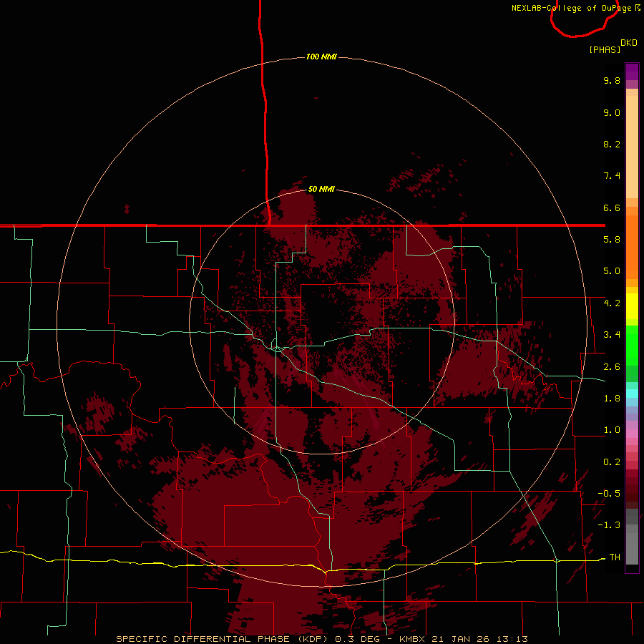
Task: Click the 50 NMI range ring label
Action: (321, 189)
